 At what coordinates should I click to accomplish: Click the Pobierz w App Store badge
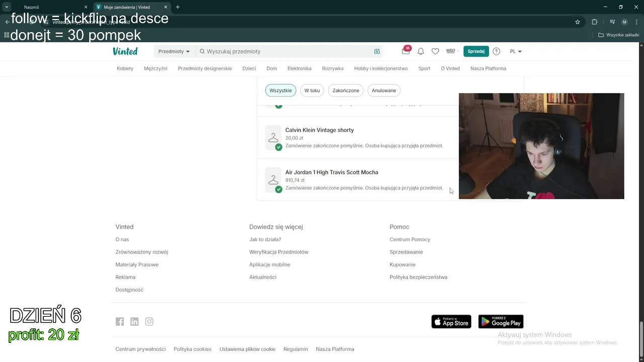point(451,321)
